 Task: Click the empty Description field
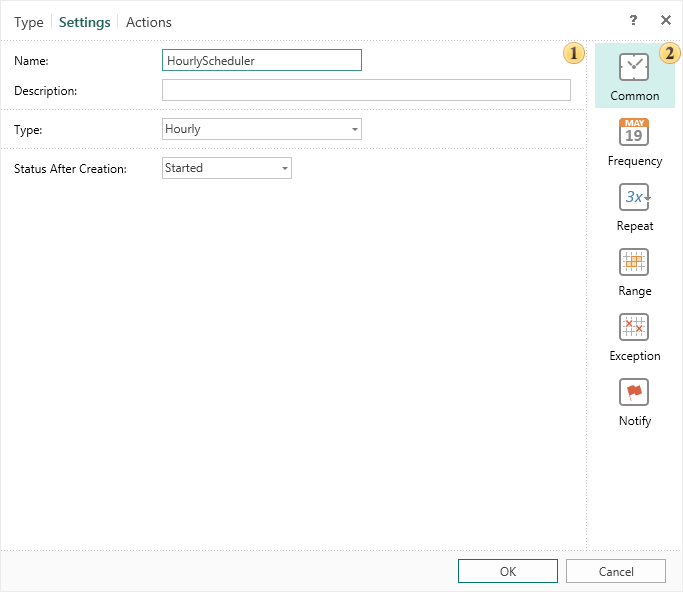366,90
